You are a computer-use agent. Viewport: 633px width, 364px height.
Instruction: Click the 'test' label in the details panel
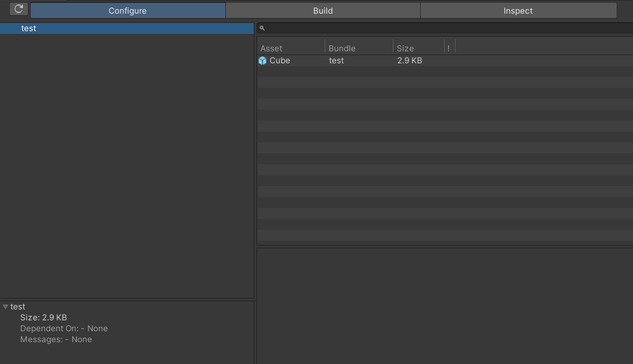coord(18,307)
